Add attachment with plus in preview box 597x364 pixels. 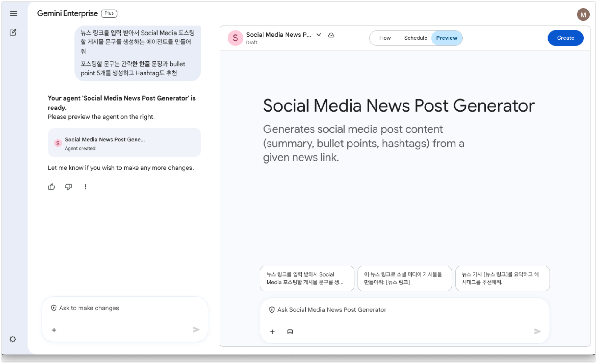[272, 331]
